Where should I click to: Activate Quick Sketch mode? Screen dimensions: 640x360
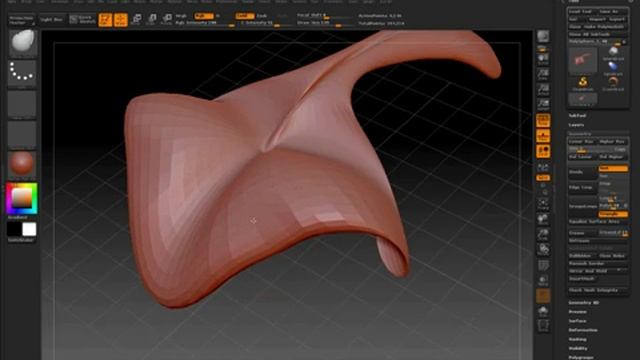(82, 20)
